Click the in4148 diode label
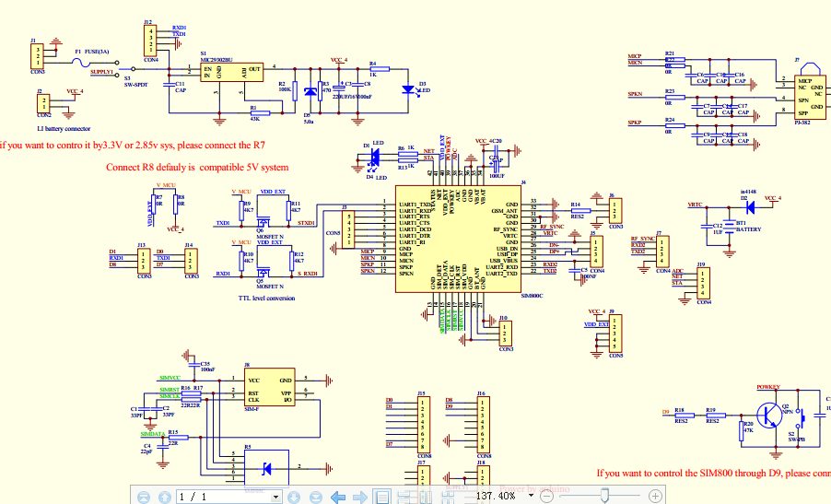Screen dimensions: 831x504 [x=748, y=192]
